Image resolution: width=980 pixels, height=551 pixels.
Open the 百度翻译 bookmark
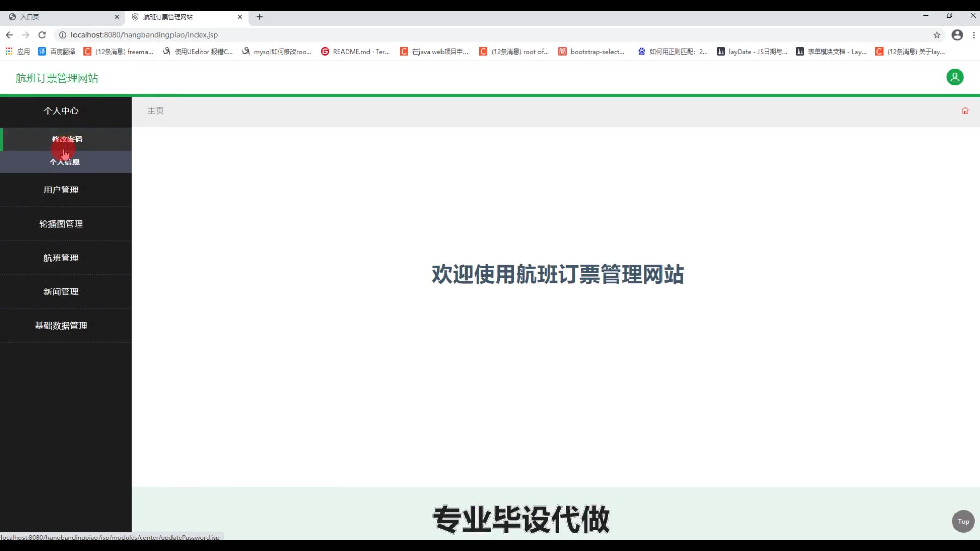pyautogui.click(x=57, y=52)
